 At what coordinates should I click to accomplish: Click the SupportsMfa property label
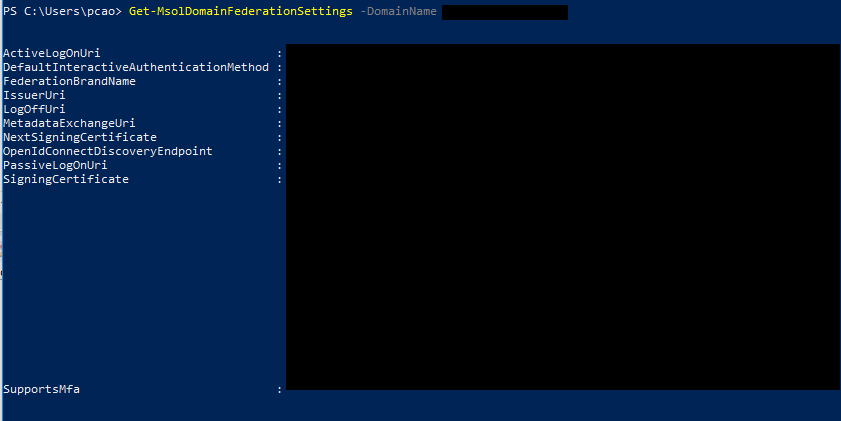tap(42, 389)
